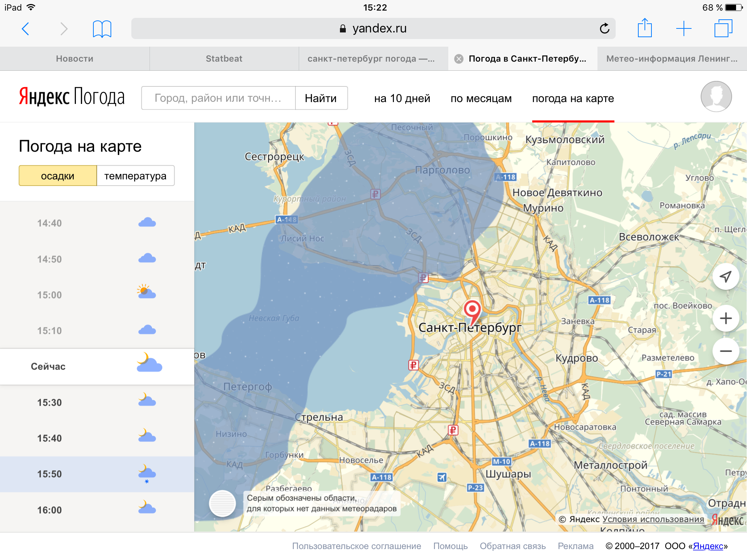Open на 10 дней forecast

click(x=402, y=98)
